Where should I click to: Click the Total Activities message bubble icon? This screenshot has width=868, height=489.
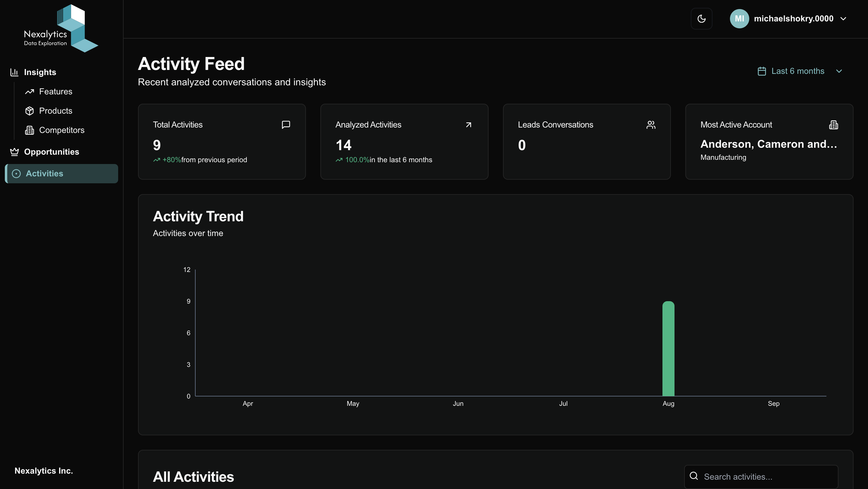(x=285, y=125)
